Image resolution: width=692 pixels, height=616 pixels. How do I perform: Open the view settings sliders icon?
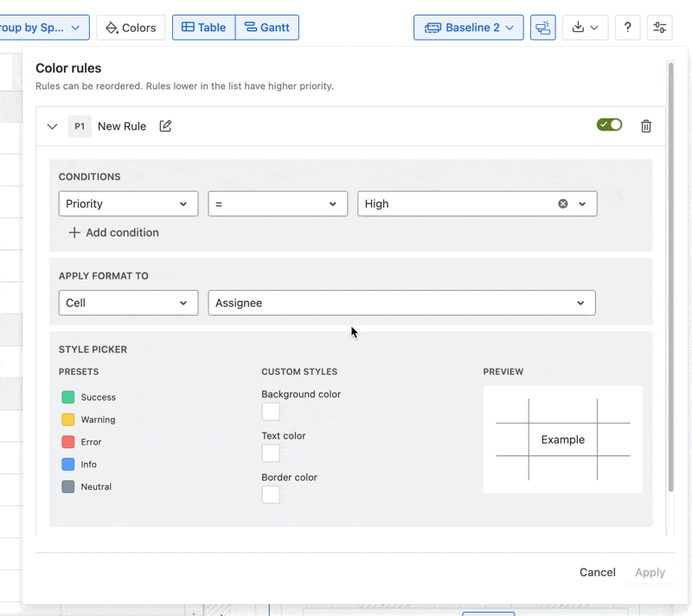[659, 28]
